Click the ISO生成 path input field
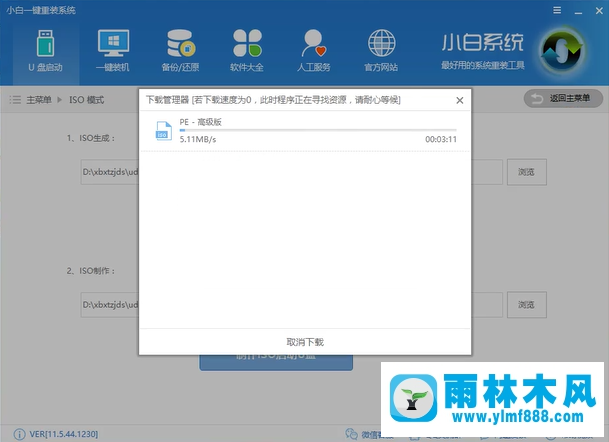The height and width of the screenshot is (442, 609). pos(292,172)
